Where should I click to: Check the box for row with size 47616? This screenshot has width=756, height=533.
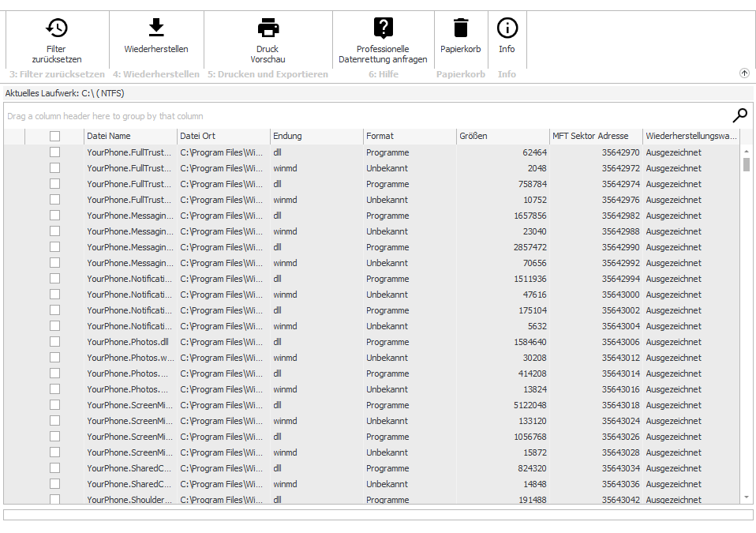(55, 295)
